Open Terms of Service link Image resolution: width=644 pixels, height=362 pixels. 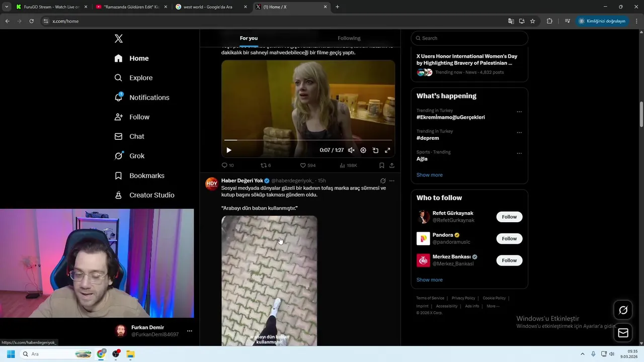point(430,298)
